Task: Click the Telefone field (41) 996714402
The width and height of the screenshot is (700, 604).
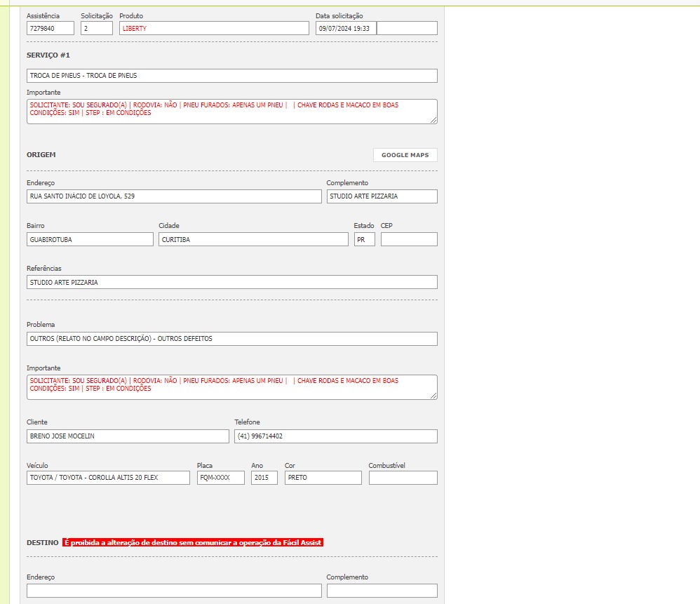Action: (336, 436)
